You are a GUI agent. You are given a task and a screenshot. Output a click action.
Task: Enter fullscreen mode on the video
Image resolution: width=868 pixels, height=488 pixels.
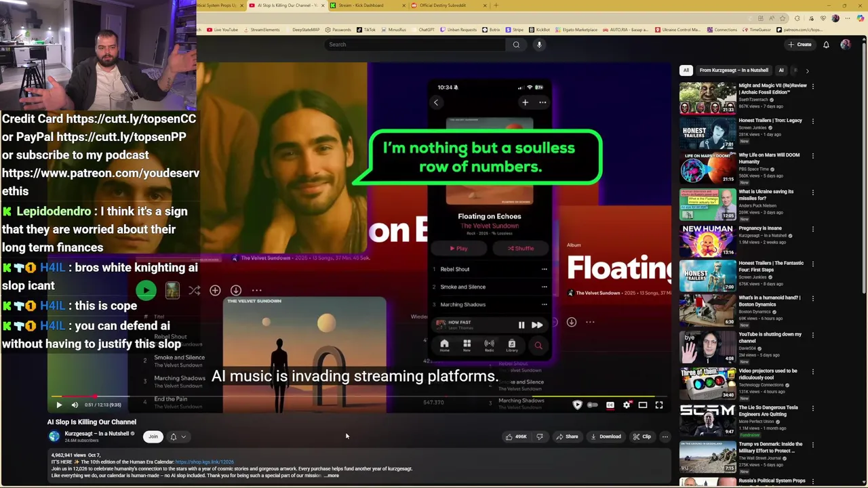click(x=659, y=405)
